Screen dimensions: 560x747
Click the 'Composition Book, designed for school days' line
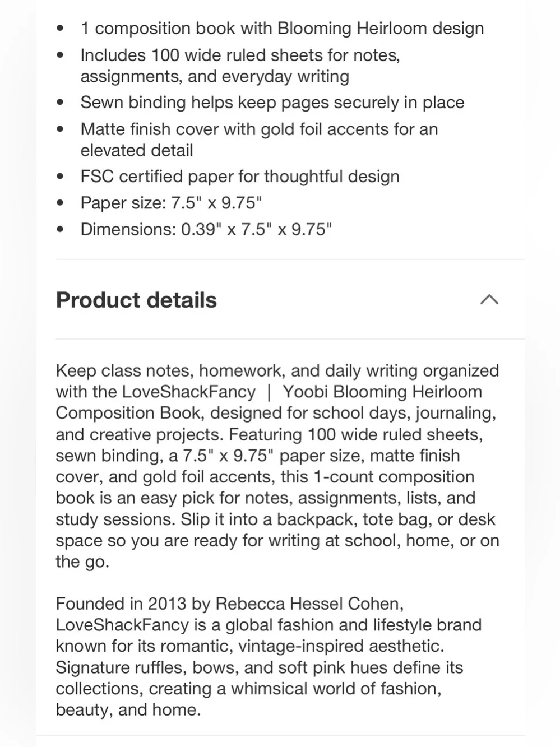(276, 413)
